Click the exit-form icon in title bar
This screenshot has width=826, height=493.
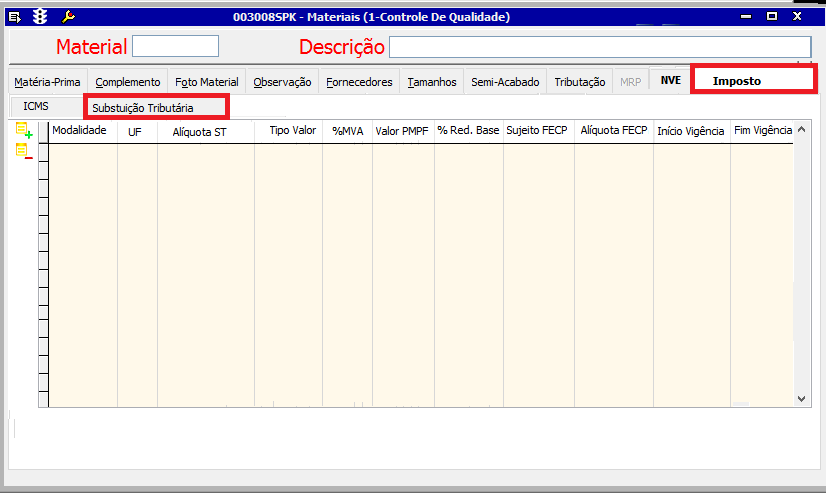pyautogui.click(x=15, y=17)
